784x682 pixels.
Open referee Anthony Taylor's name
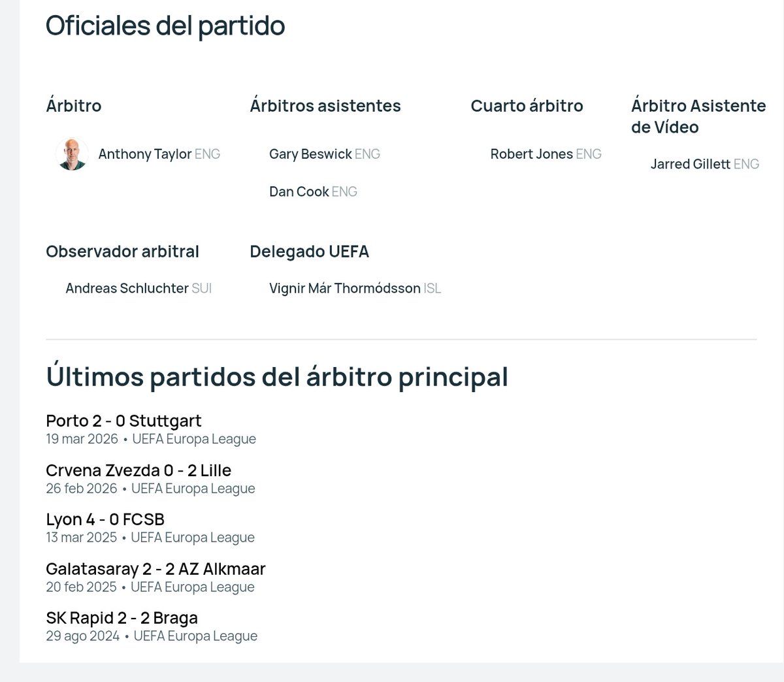tap(145, 154)
